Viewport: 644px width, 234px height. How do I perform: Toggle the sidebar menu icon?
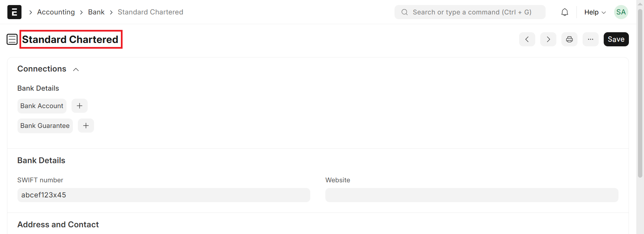(12, 39)
